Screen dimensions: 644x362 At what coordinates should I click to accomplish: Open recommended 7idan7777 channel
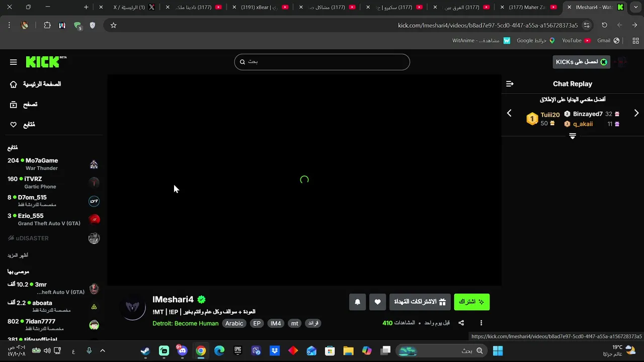pos(53,325)
